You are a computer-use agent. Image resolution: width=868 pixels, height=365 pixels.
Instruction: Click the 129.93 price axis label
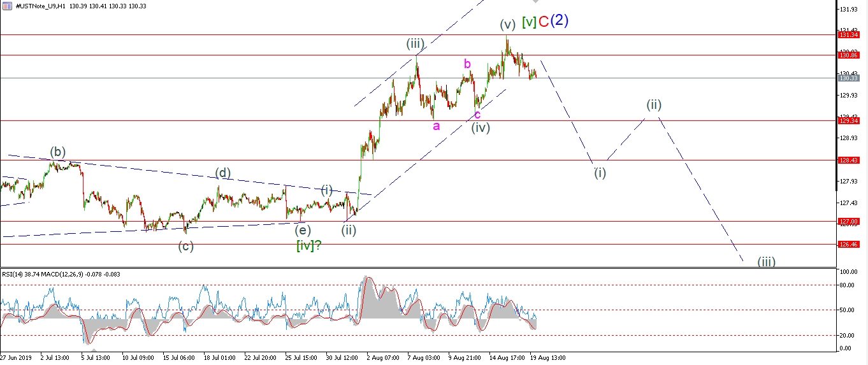click(849, 96)
